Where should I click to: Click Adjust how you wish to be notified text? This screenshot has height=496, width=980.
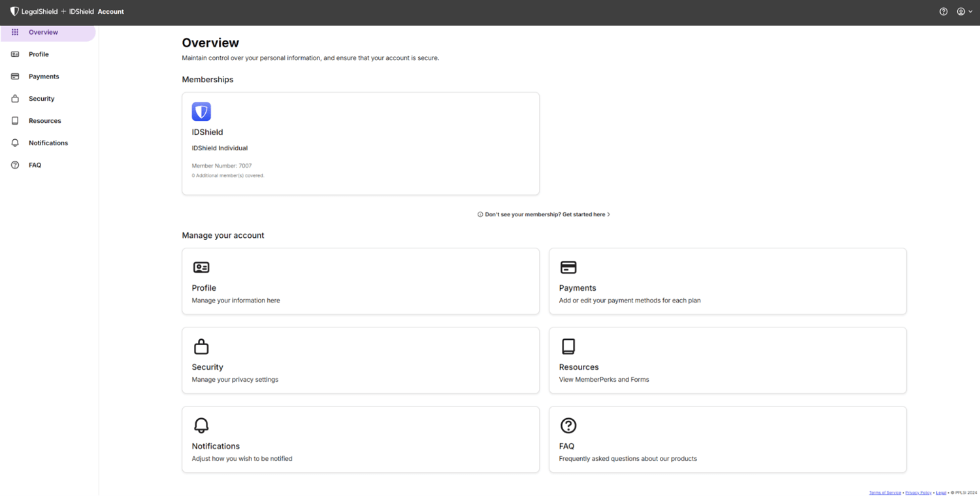tap(242, 459)
